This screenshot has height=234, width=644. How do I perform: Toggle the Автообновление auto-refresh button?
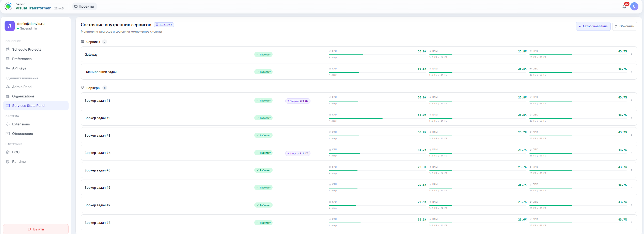coord(593,26)
